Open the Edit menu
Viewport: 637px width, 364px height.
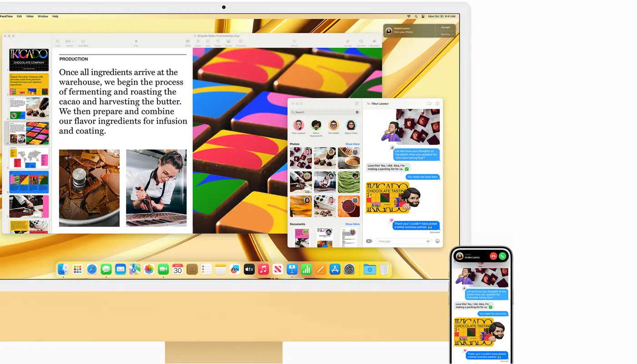point(19,16)
